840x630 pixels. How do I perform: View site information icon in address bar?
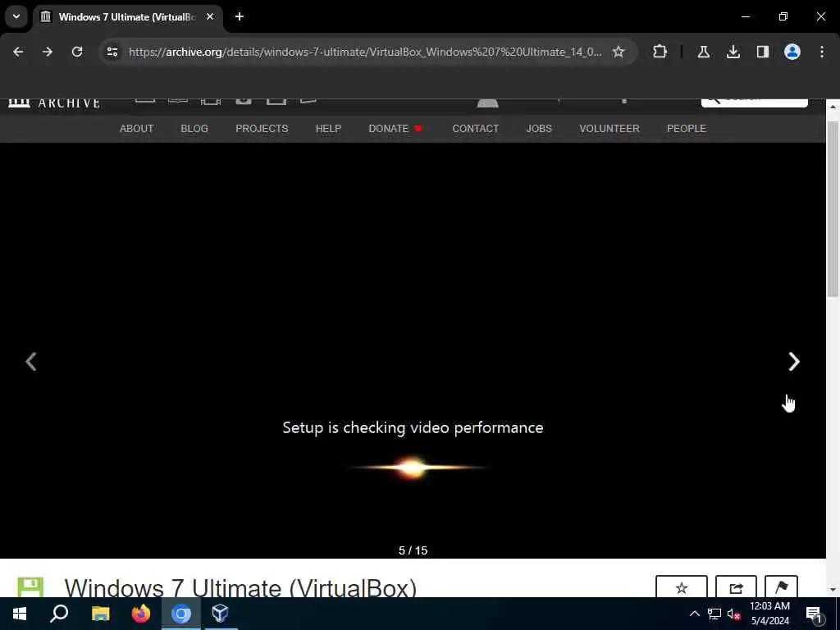[x=112, y=52]
